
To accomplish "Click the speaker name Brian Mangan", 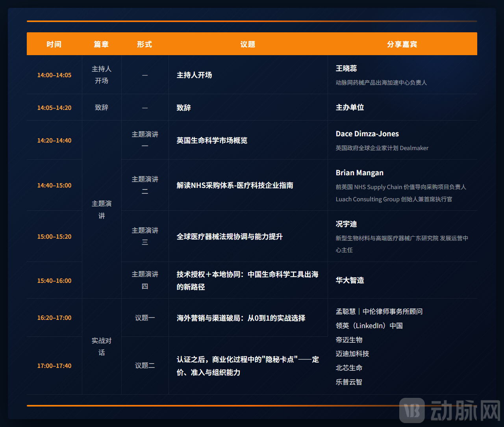I will [359, 173].
